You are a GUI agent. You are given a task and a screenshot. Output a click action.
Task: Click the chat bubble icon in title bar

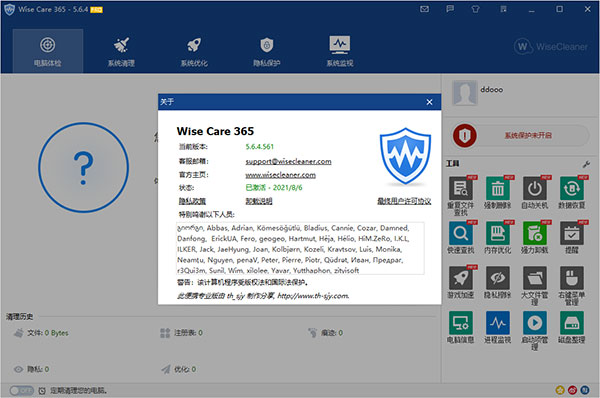pos(450,9)
